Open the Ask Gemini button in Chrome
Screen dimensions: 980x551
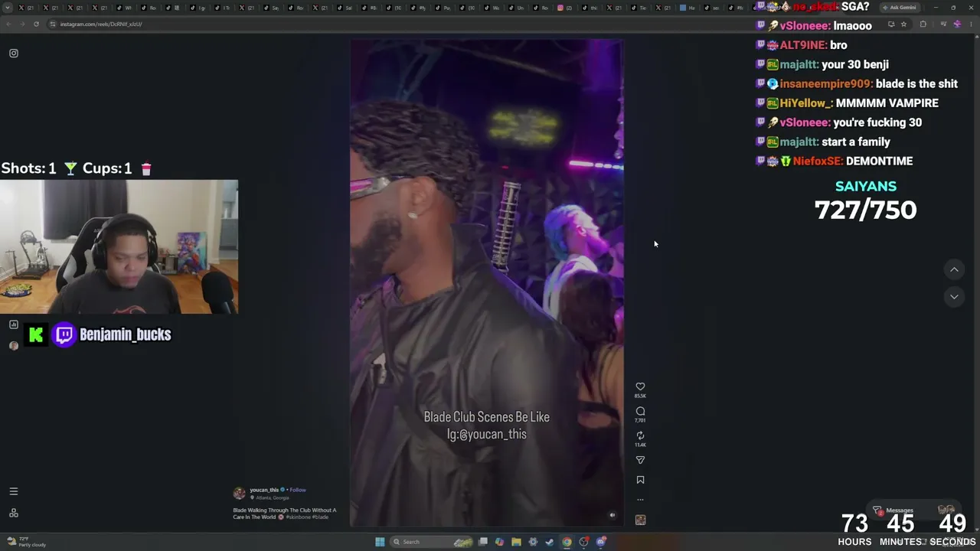pyautogui.click(x=900, y=8)
